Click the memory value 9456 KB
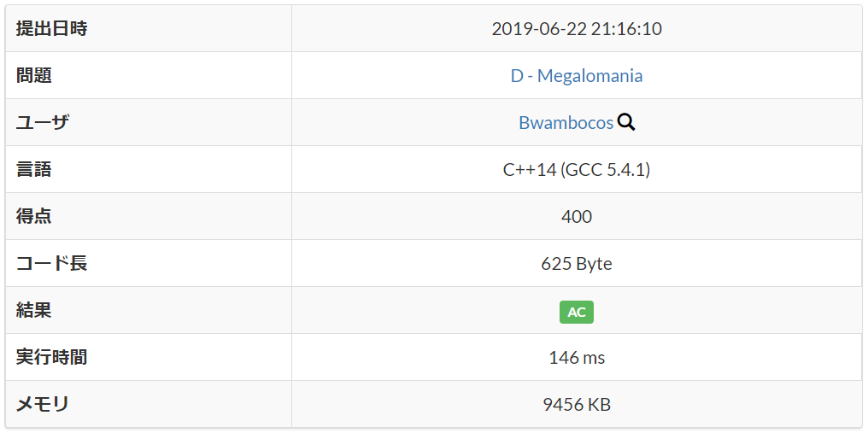The width and height of the screenshot is (868, 433). click(577, 405)
